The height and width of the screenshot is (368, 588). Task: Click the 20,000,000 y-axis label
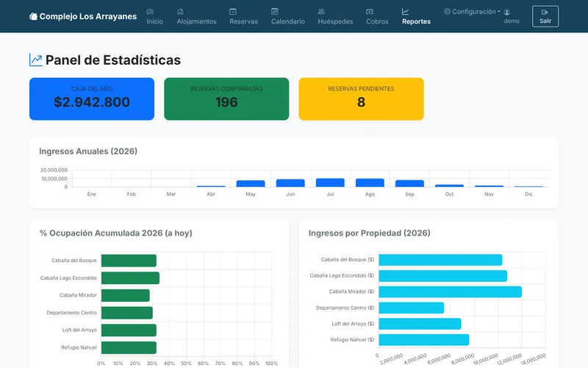(x=54, y=170)
